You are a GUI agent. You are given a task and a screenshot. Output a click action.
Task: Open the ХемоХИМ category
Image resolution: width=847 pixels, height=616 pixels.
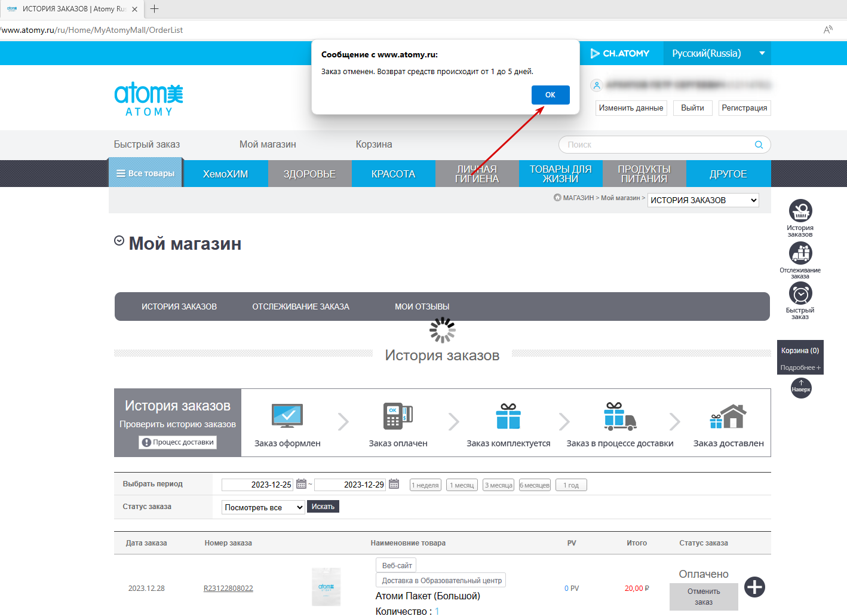[225, 174]
